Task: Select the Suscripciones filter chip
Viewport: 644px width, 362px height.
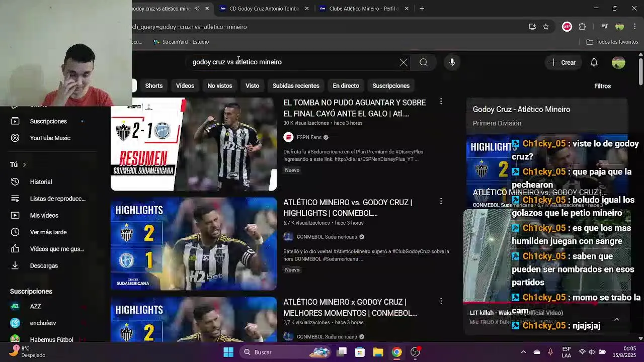Action: click(x=391, y=86)
